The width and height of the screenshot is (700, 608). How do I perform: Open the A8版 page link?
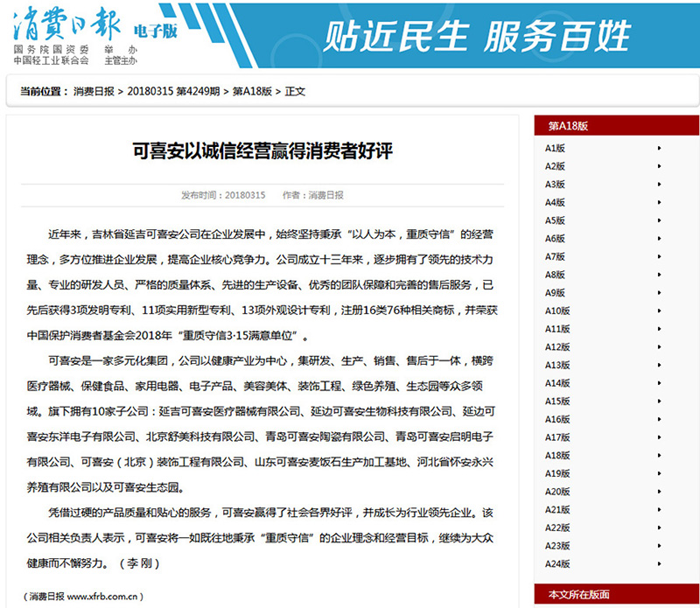point(555,275)
